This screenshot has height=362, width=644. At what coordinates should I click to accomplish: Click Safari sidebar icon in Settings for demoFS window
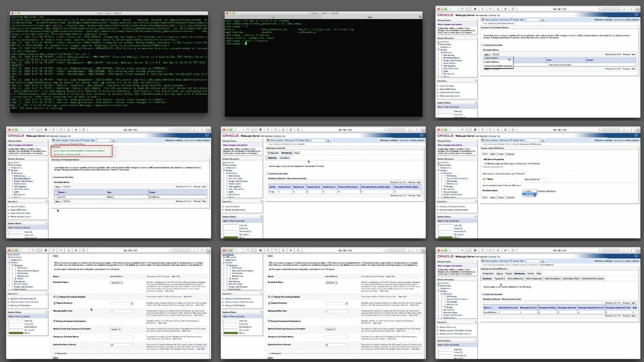pos(248,130)
